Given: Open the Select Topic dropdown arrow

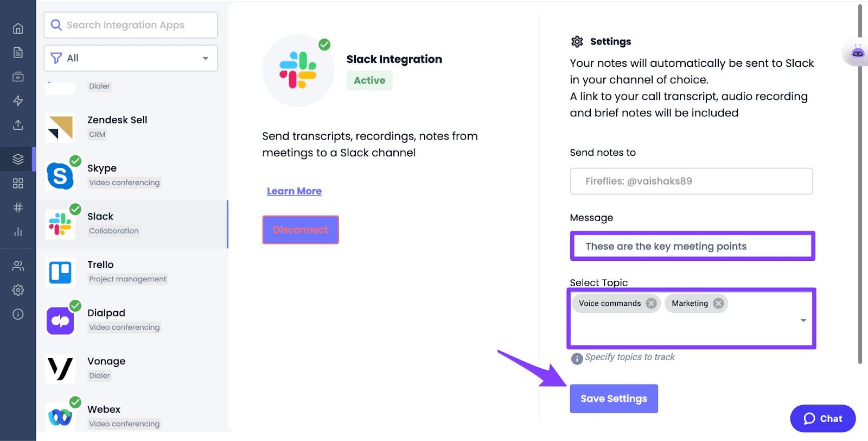Looking at the screenshot, I should coord(803,320).
